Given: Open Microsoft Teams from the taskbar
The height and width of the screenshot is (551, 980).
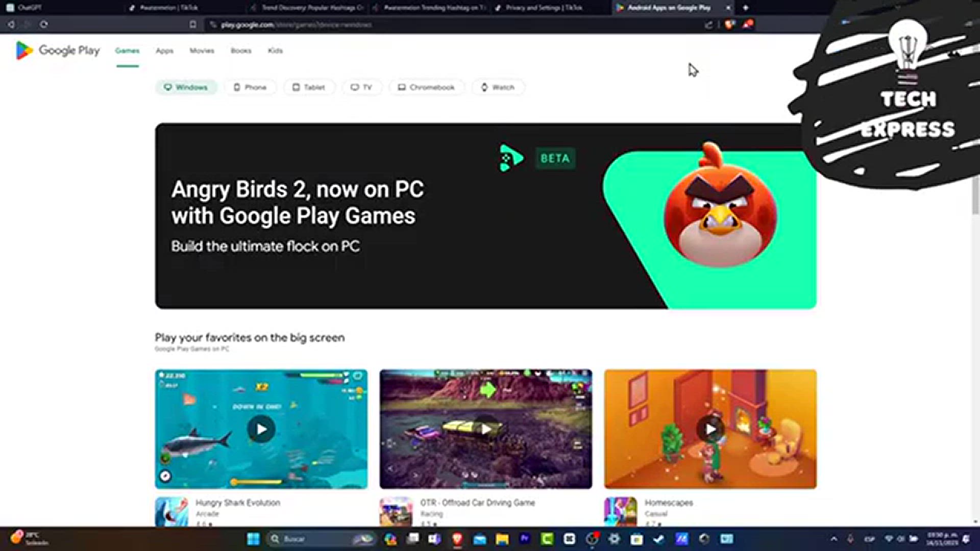Looking at the screenshot, I should 434,539.
